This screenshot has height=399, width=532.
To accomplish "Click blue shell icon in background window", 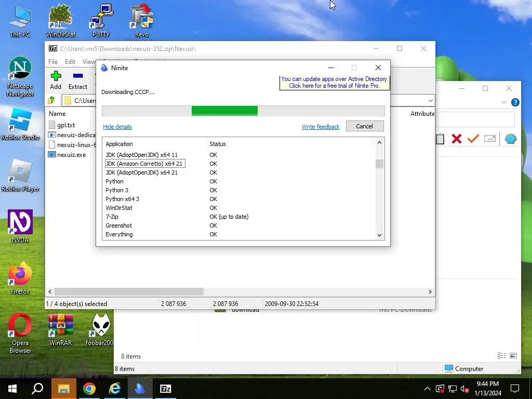I will pyautogui.click(x=510, y=138).
